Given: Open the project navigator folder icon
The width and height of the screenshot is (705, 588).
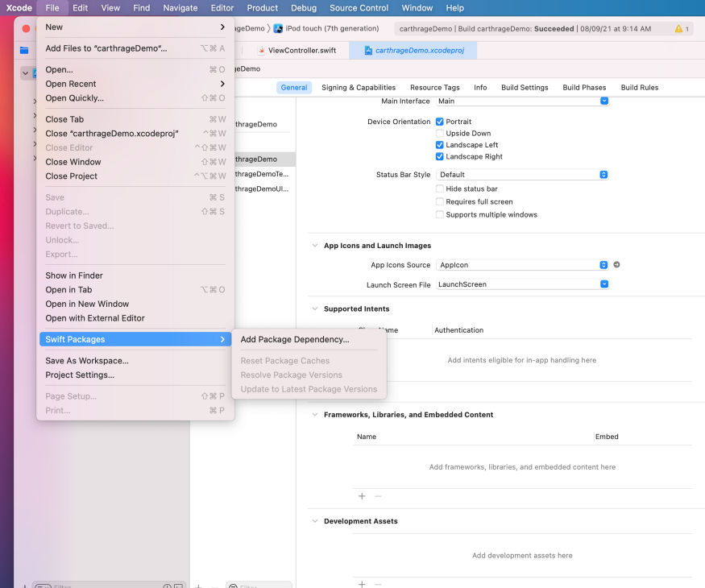Looking at the screenshot, I should (x=24, y=51).
